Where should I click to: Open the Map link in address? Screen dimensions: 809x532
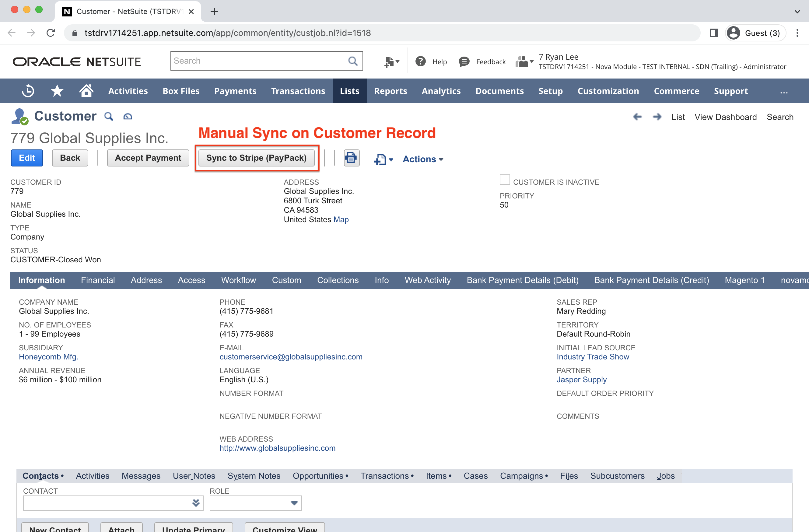[341, 219]
